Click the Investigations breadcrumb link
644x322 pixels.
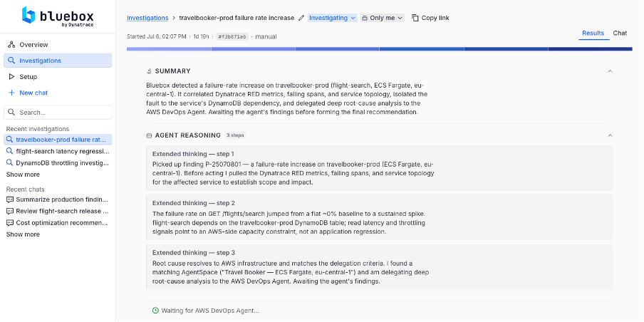147,18
